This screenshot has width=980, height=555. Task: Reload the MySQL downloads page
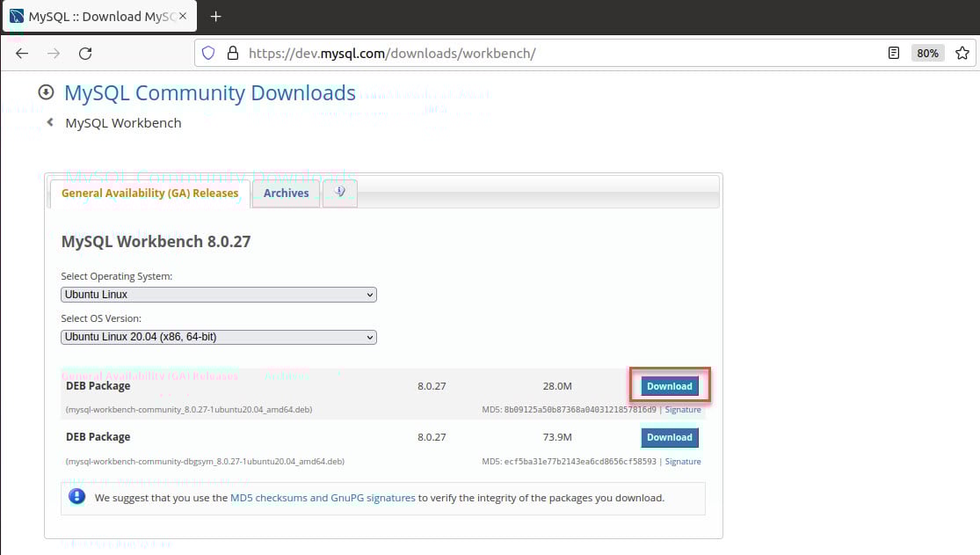tap(85, 53)
